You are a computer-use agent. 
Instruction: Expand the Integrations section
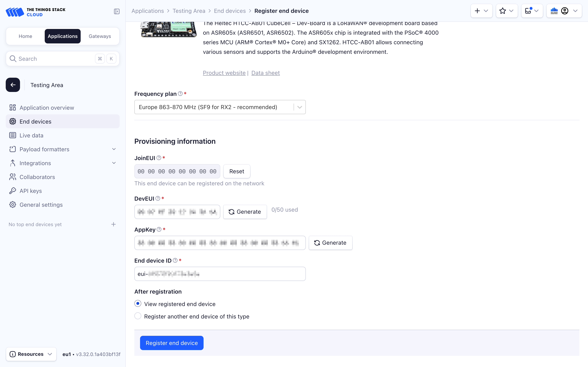114,163
